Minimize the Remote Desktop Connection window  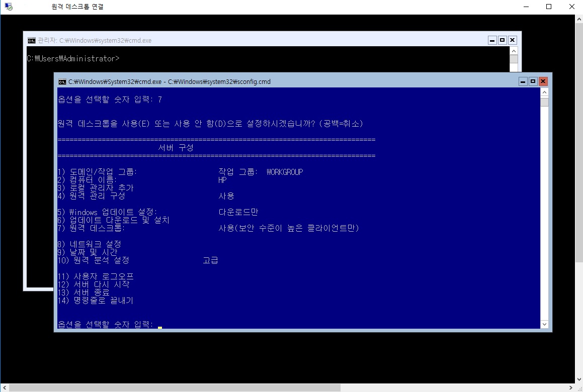tap(526, 7)
